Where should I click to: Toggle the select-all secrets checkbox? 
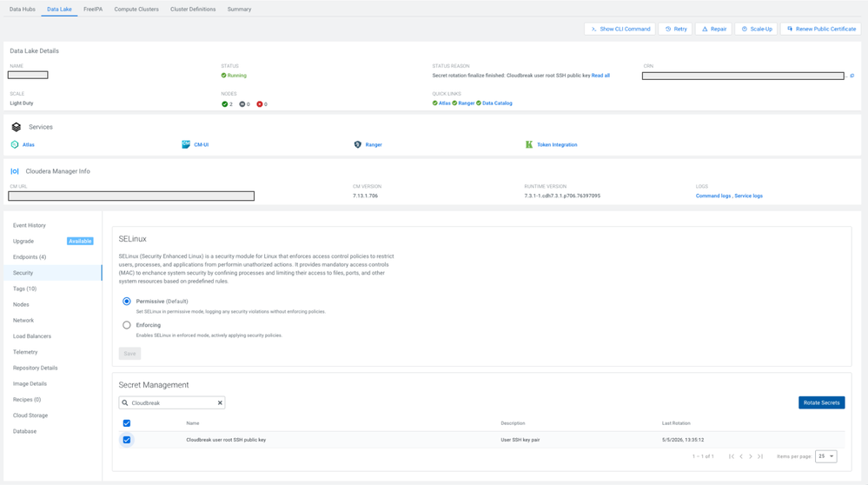(x=127, y=423)
